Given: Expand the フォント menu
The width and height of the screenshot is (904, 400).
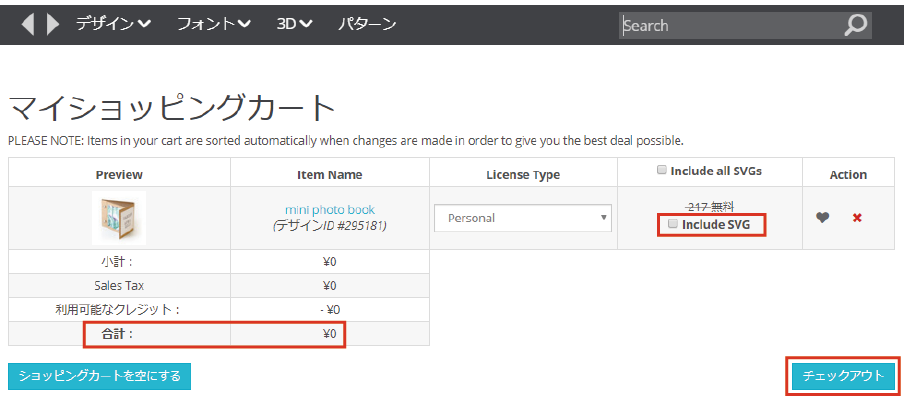Looking at the screenshot, I should point(213,24).
